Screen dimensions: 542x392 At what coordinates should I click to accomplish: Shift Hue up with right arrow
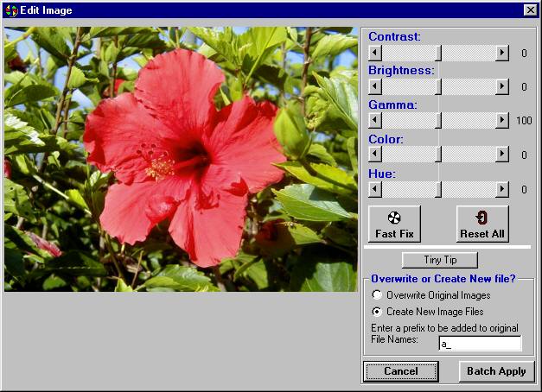502,189
